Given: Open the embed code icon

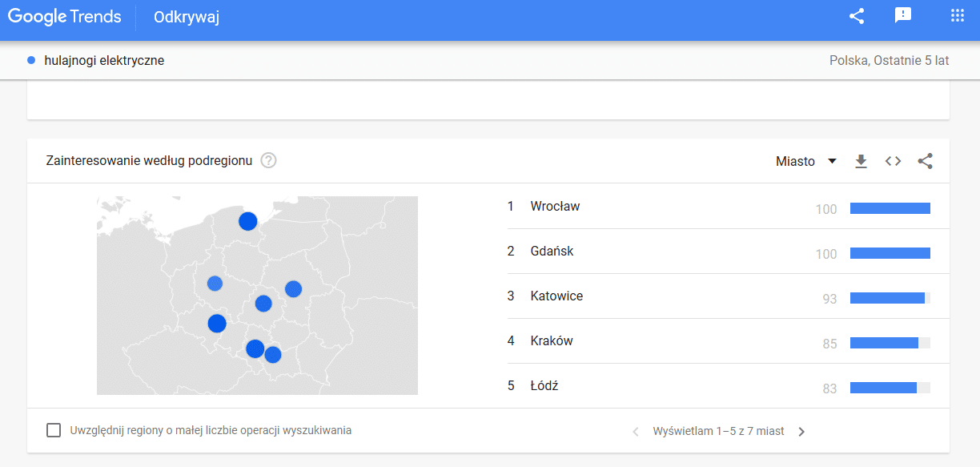Looking at the screenshot, I should [x=893, y=161].
